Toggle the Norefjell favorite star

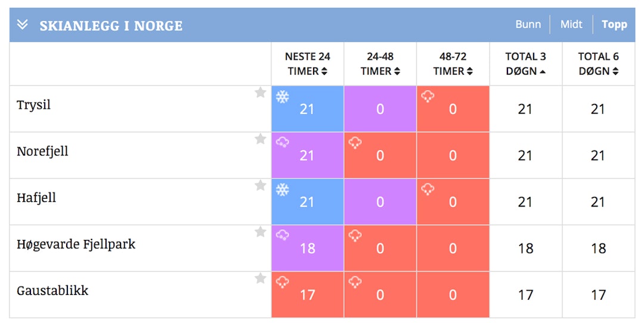pyautogui.click(x=261, y=139)
